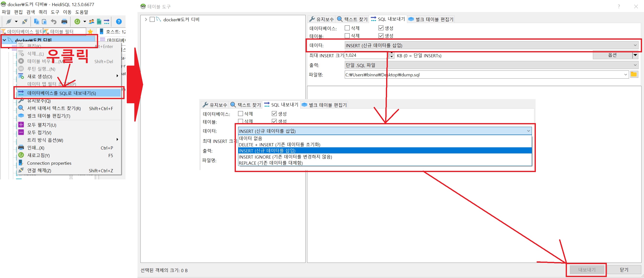Click the 닫기 close button
Screen dimensions: 644x278
coord(624,270)
